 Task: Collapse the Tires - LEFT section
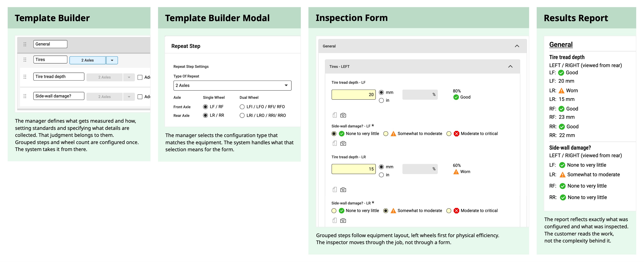510,67
